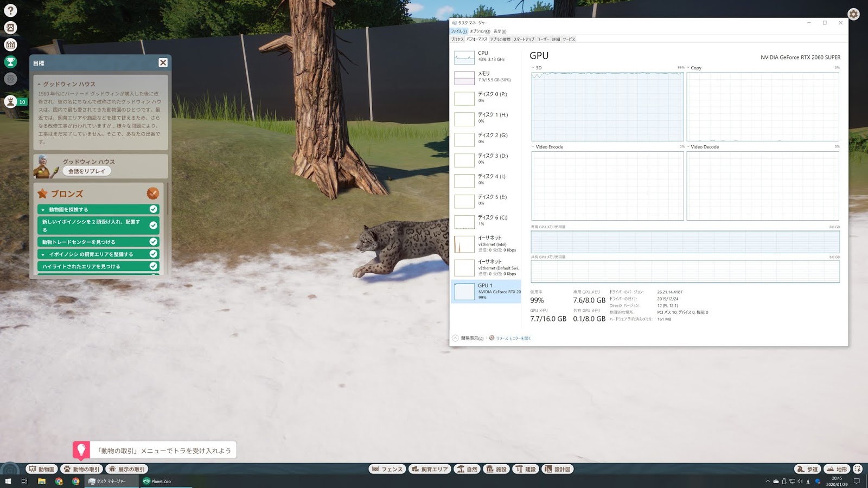868x488 pixels.
Task: Switch to サービス tab in Task Manager
Action: [x=569, y=40]
